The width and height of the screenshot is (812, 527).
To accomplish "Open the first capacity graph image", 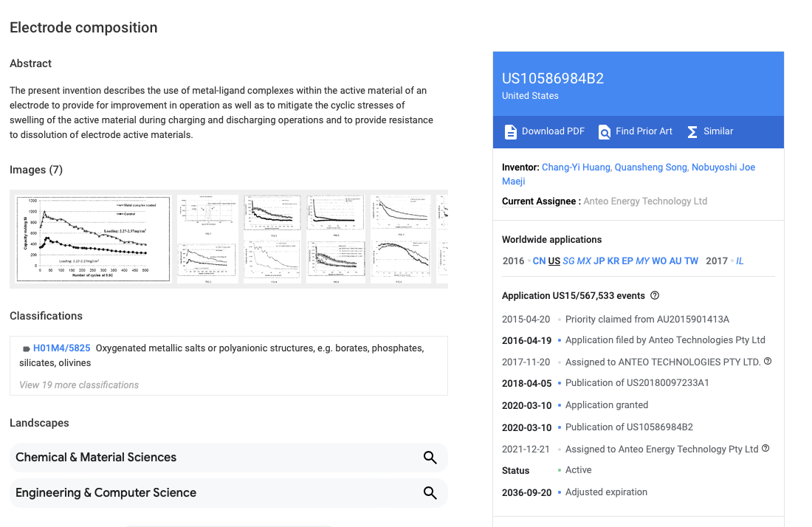I will [93, 238].
